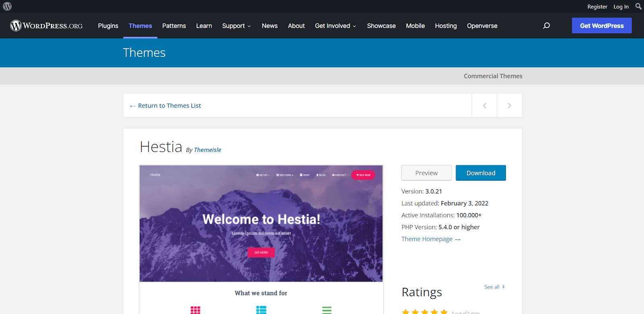Go to next theme arrow
644x314 pixels.
(509, 106)
